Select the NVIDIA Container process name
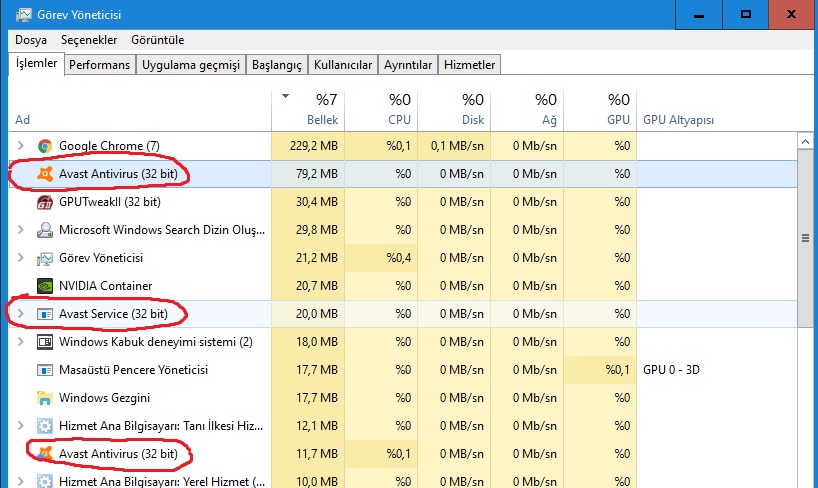 click(x=105, y=285)
